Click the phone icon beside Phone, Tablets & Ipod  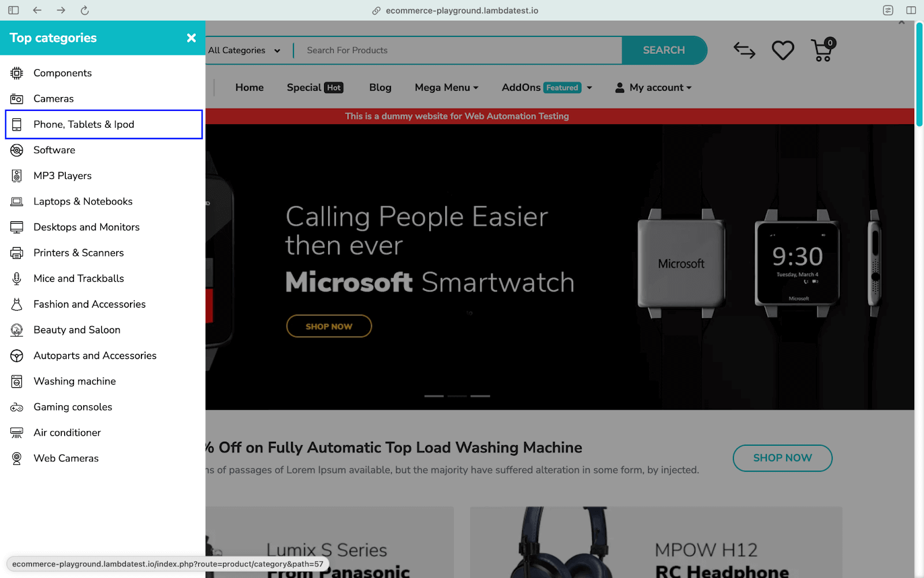[17, 125]
